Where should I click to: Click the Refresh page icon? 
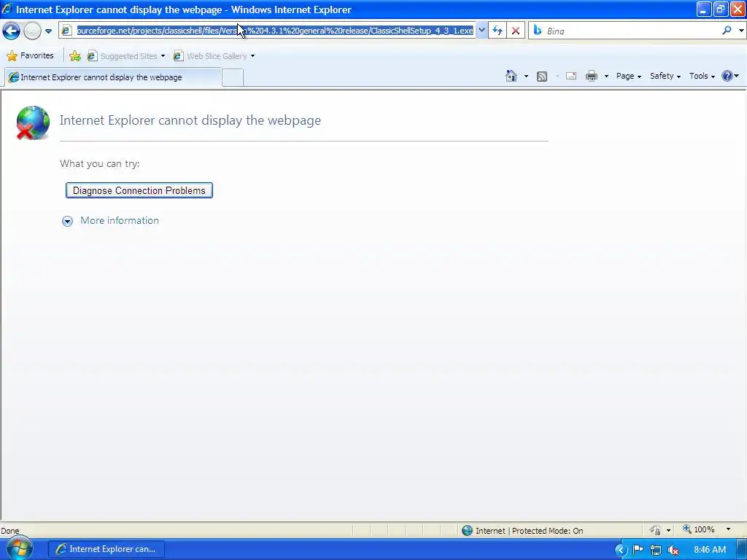[498, 31]
